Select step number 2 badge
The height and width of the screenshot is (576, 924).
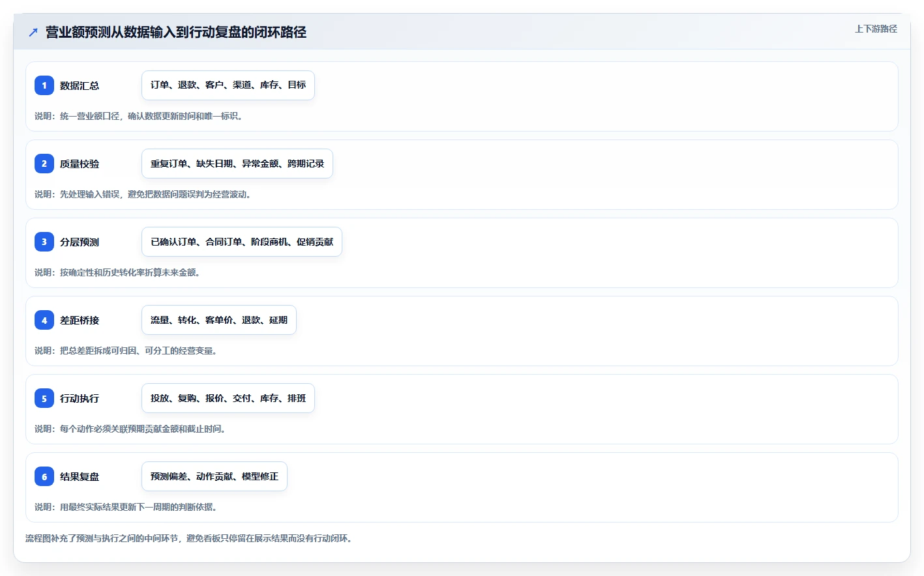pos(44,164)
